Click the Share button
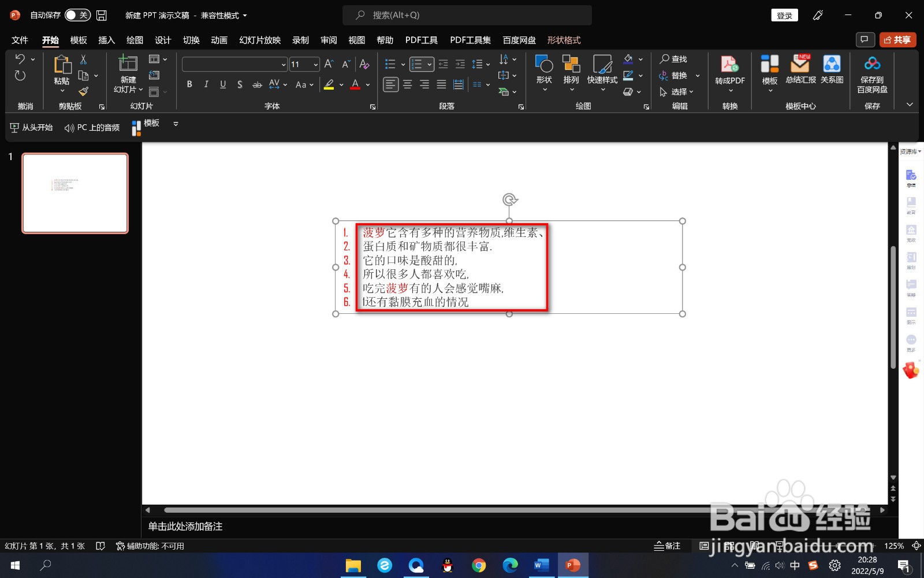 [x=897, y=39]
